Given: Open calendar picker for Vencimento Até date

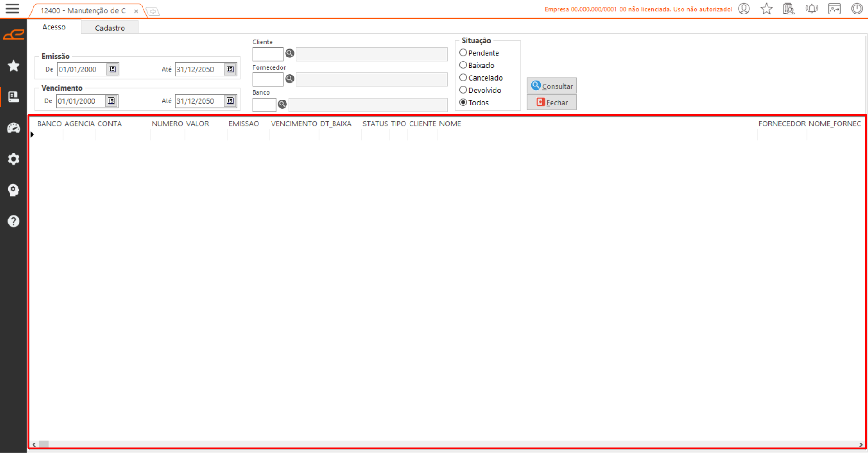Looking at the screenshot, I should click(230, 101).
